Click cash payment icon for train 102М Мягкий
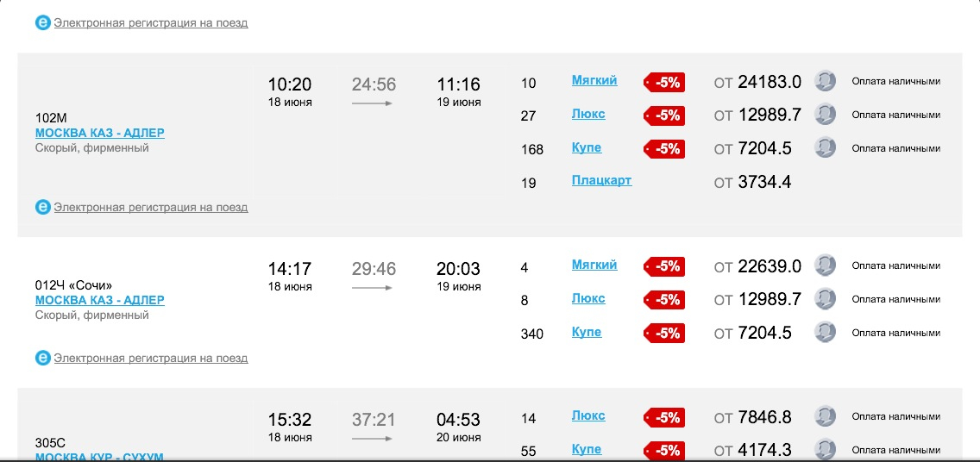This screenshot has width=980, height=462. pyautogui.click(x=826, y=81)
